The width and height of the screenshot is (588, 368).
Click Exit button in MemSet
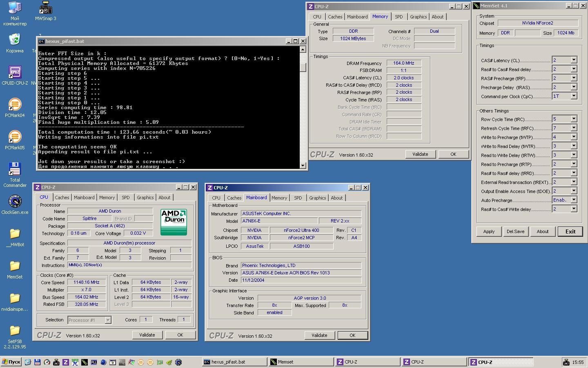570,231
